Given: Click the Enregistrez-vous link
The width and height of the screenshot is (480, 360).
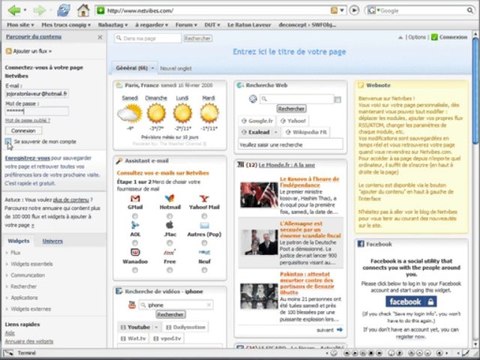Looking at the screenshot, I should [27, 158].
